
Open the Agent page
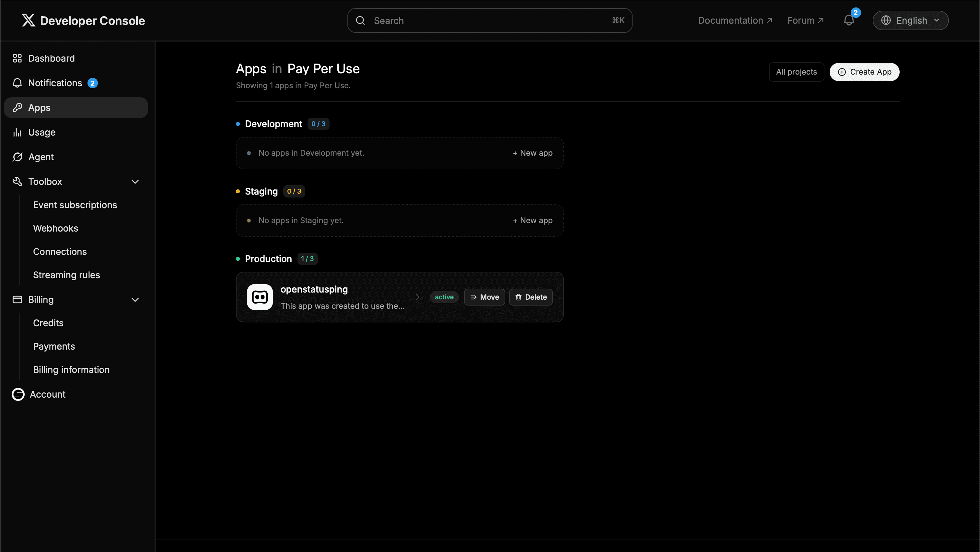(x=76, y=157)
